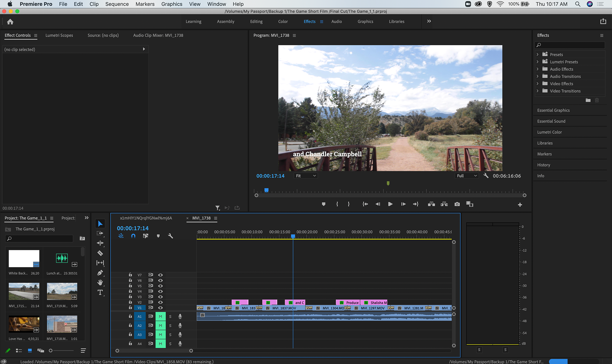Click Mark Out bracket
This screenshot has width=612, height=364.
(x=349, y=204)
